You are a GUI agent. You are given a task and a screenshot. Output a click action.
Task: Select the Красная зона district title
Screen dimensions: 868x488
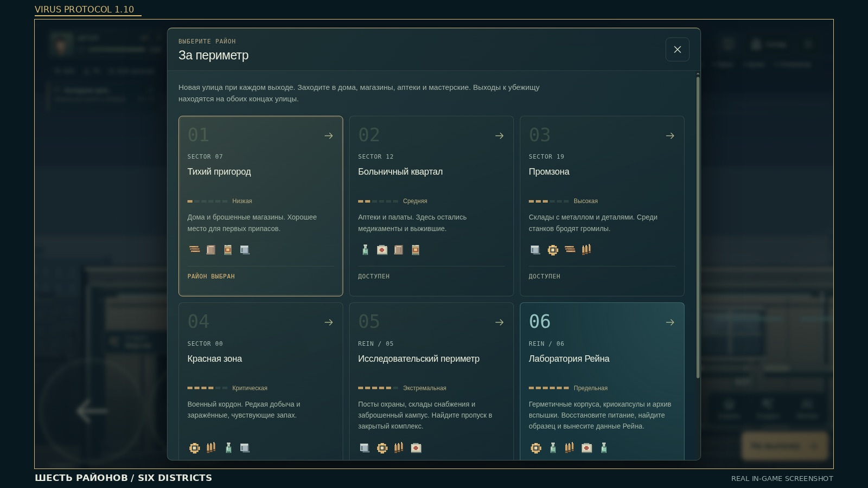click(x=215, y=358)
